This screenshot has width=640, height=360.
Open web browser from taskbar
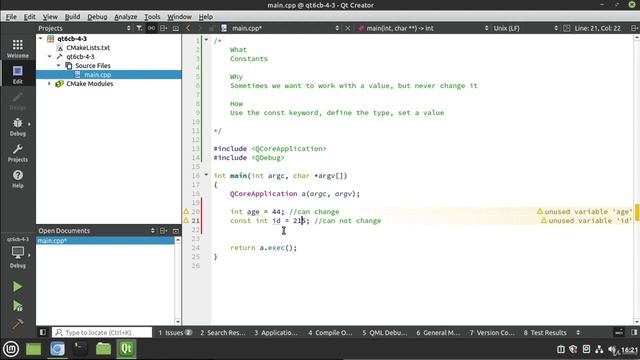point(57,349)
